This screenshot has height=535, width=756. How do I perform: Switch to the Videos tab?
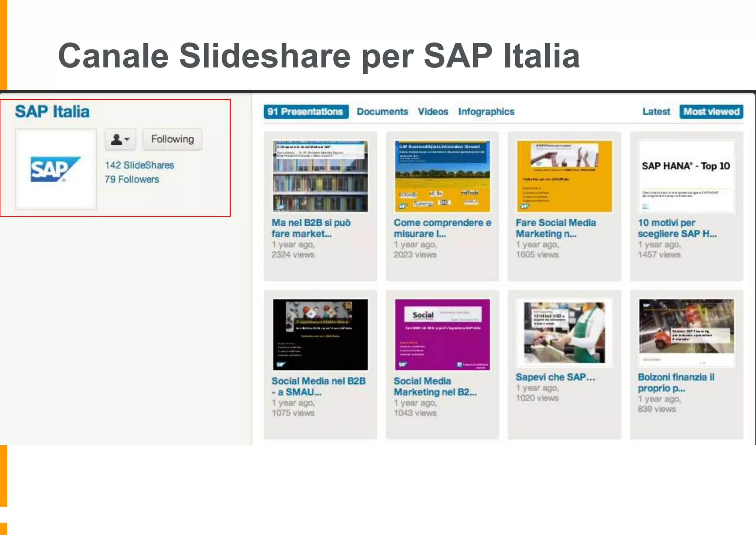433,112
